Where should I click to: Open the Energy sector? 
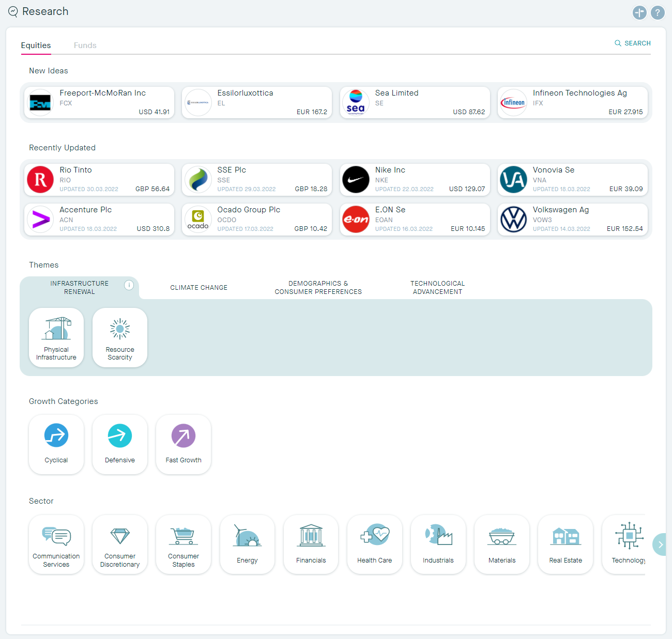(x=247, y=544)
